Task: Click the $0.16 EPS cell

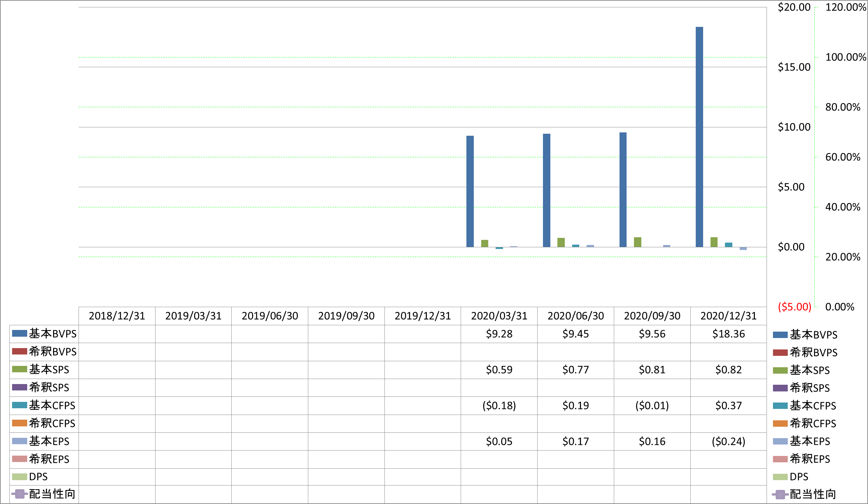Action: (x=652, y=441)
